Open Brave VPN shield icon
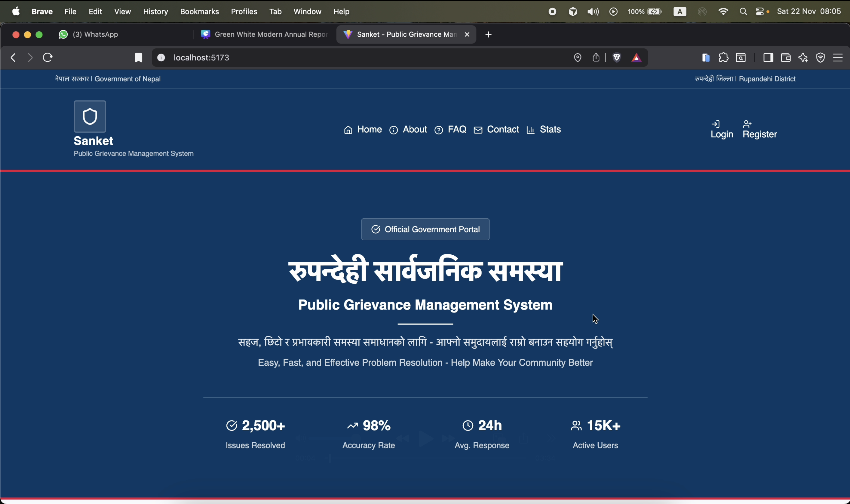Screen dimensions: 850x504 [x=821, y=58]
